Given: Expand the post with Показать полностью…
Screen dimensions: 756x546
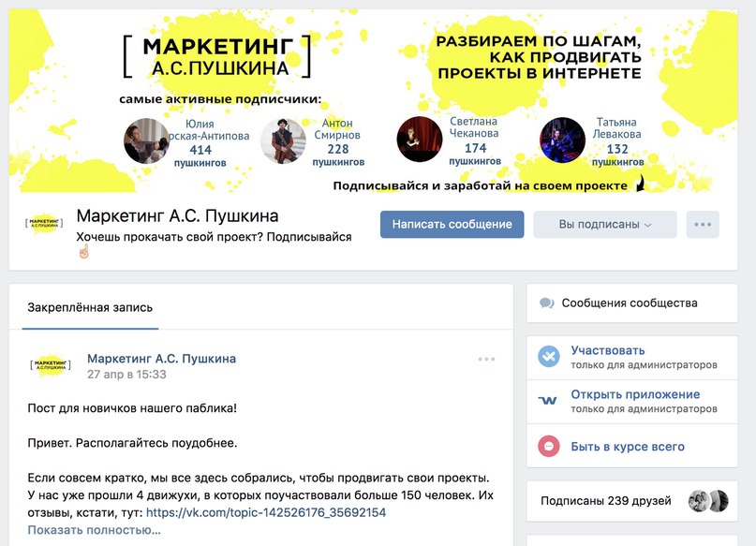Looking at the screenshot, I should (94, 530).
